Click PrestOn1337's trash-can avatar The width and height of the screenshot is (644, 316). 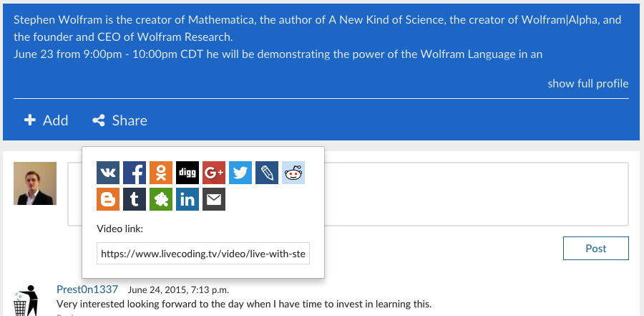pos(25,300)
